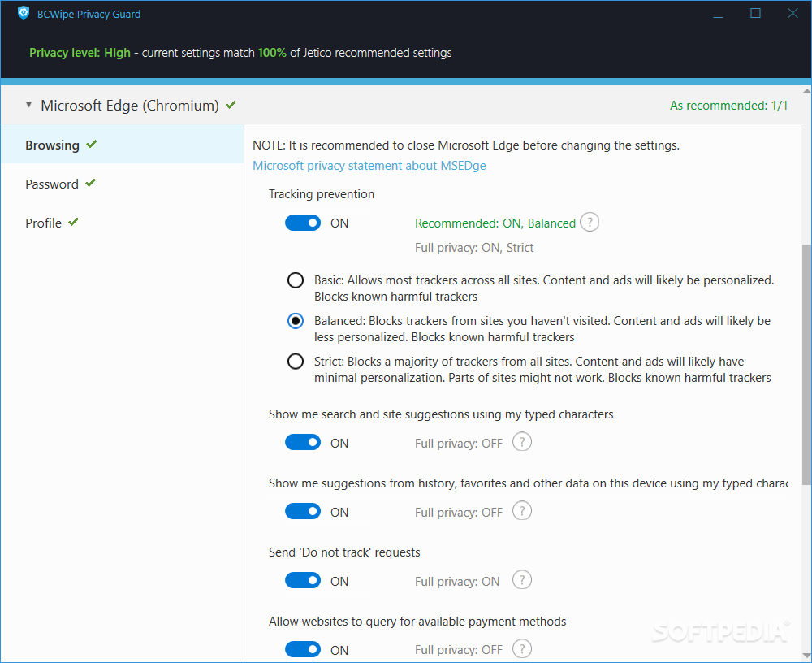Open help icon for Tracking prevention recommendation

(590, 223)
